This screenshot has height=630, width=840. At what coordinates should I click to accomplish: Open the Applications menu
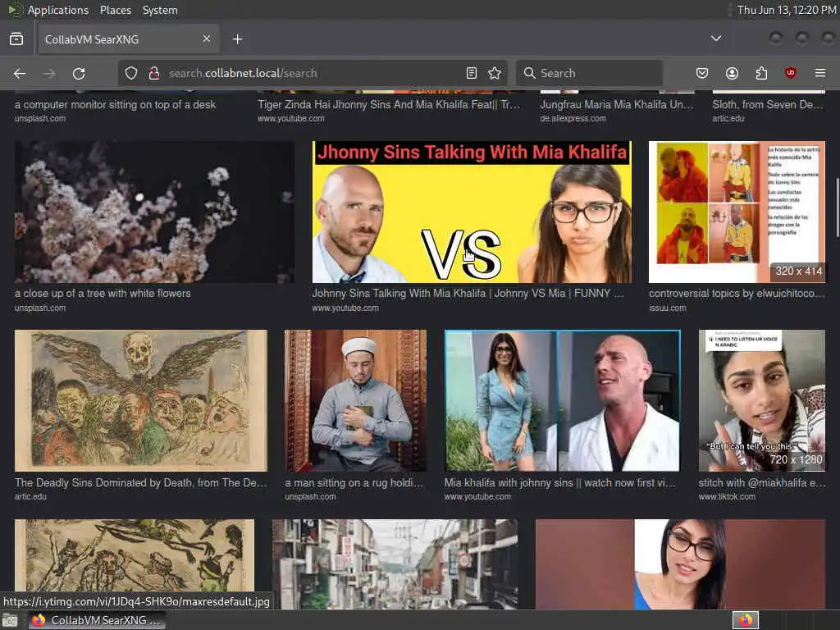[x=58, y=10]
